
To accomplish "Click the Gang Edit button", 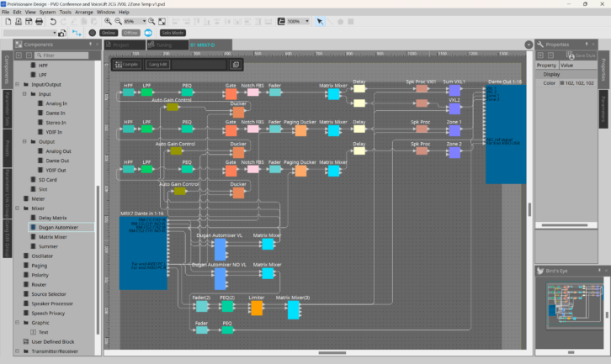I will coord(158,64).
